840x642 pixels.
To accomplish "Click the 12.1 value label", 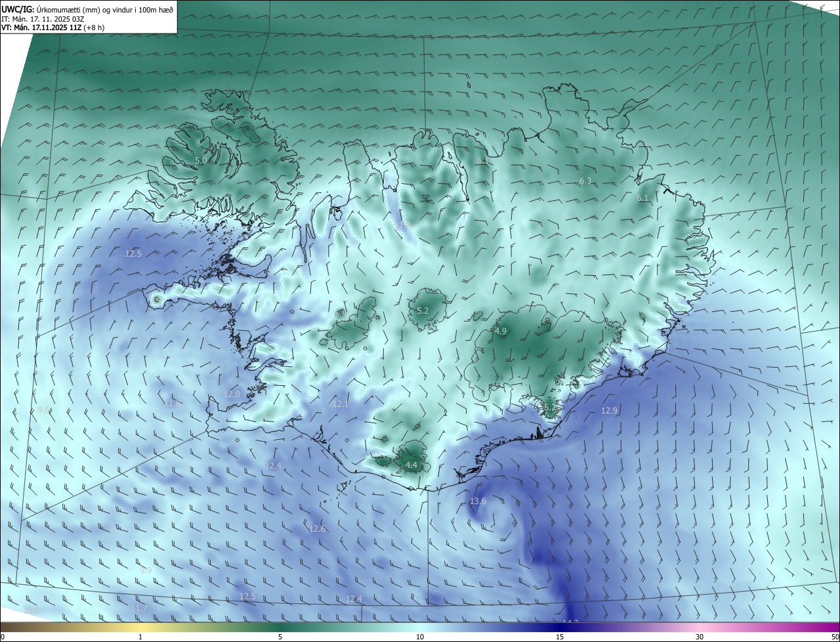I will coord(341,404).
